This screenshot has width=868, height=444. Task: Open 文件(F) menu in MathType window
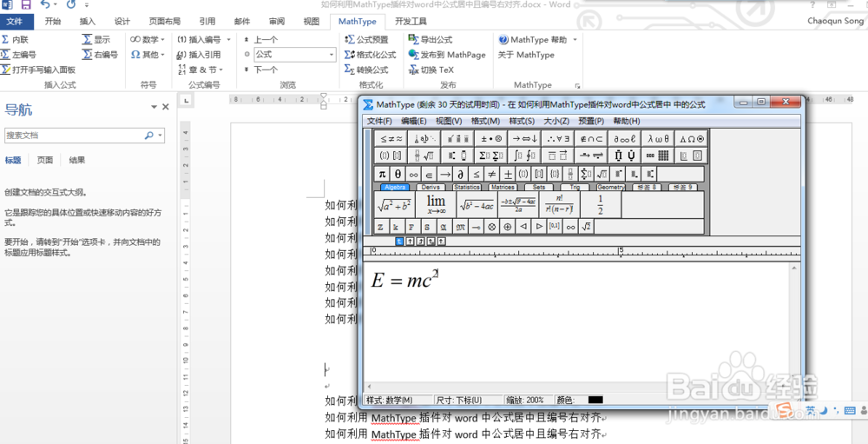coord(379,121)
